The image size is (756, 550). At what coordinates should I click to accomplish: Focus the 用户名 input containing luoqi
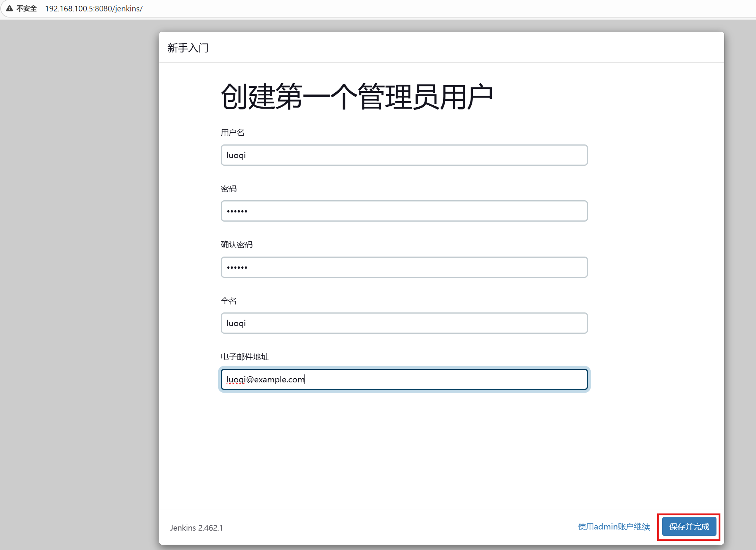pyautogui.click(x=404, y=155)
